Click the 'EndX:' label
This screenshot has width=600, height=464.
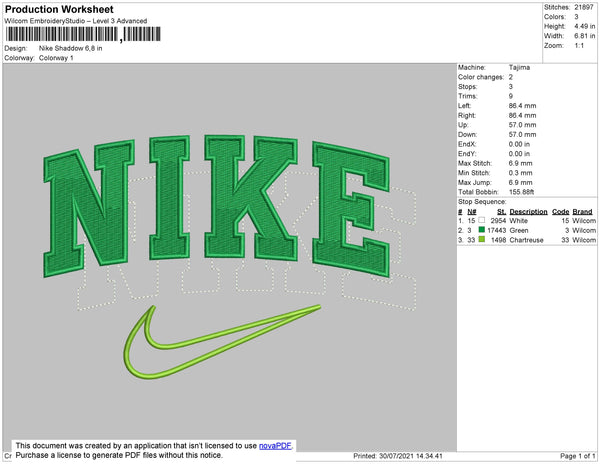click(467, 144)
